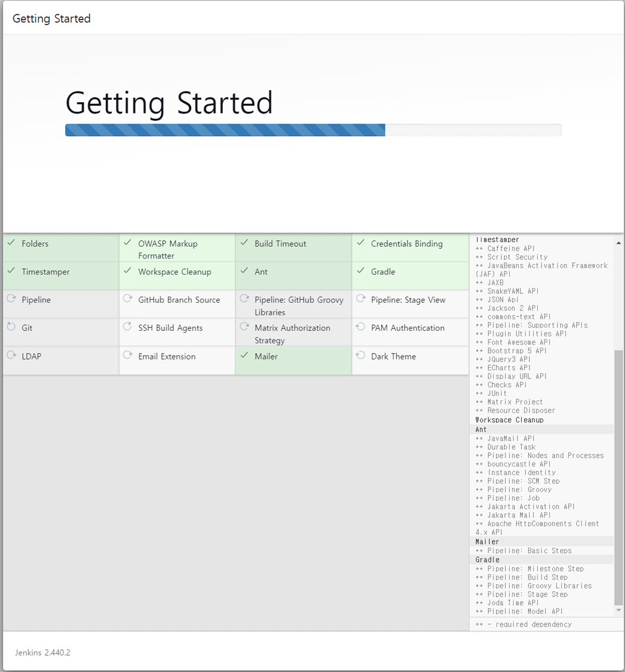Click 'Caffeine API' in install log
The image size is (625, 672).
pos(511,248)
